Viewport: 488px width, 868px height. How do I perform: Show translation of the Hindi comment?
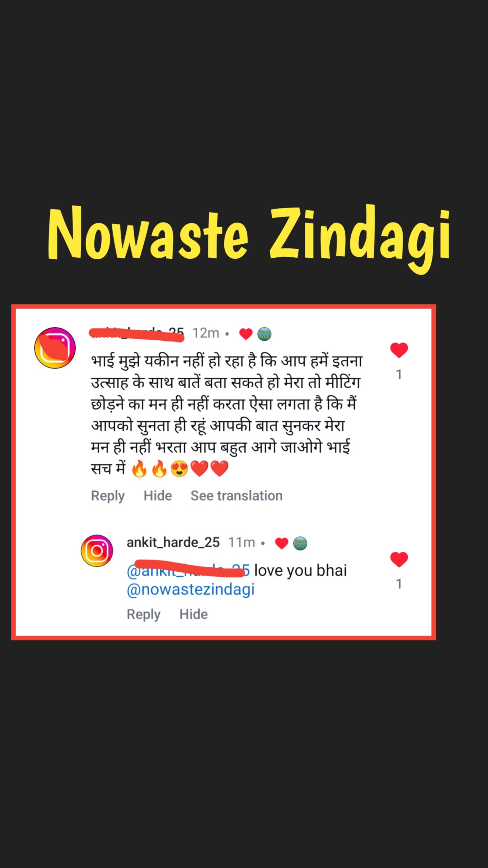(237, 496)
